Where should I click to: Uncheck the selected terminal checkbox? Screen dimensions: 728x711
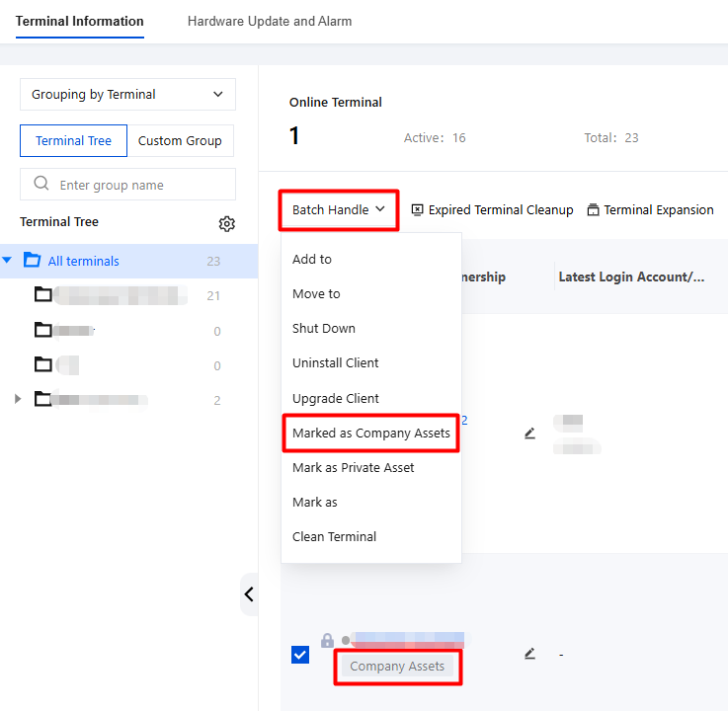[x=300, y=655]
